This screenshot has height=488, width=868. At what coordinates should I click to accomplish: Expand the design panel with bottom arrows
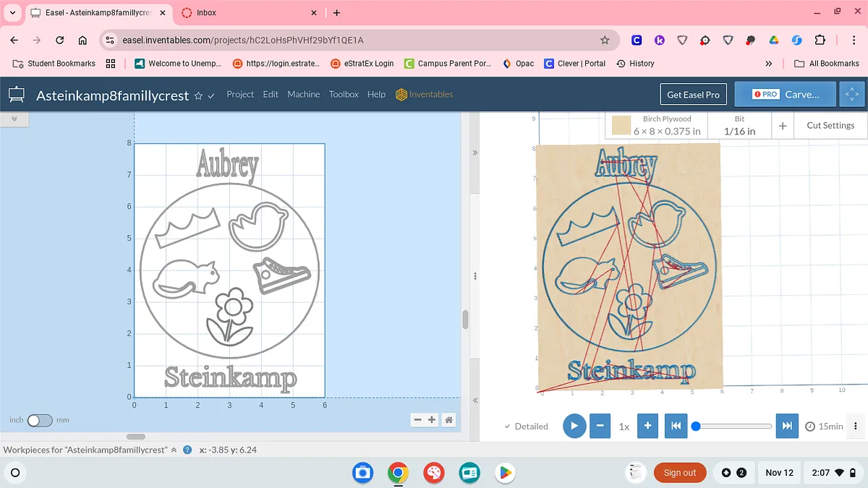point(475,401)
